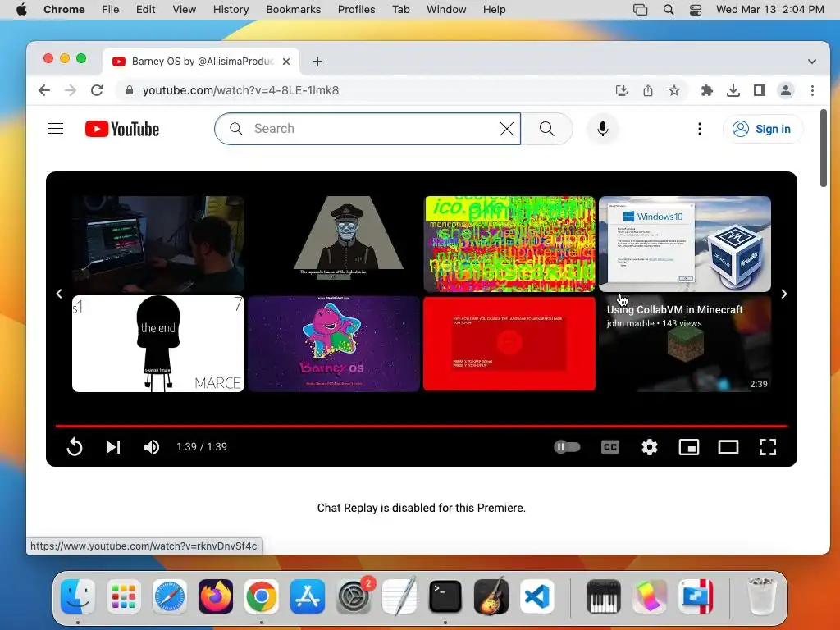Mute the video volume
Viewport: 840px width, 630px height.
[x=152, y=447]
